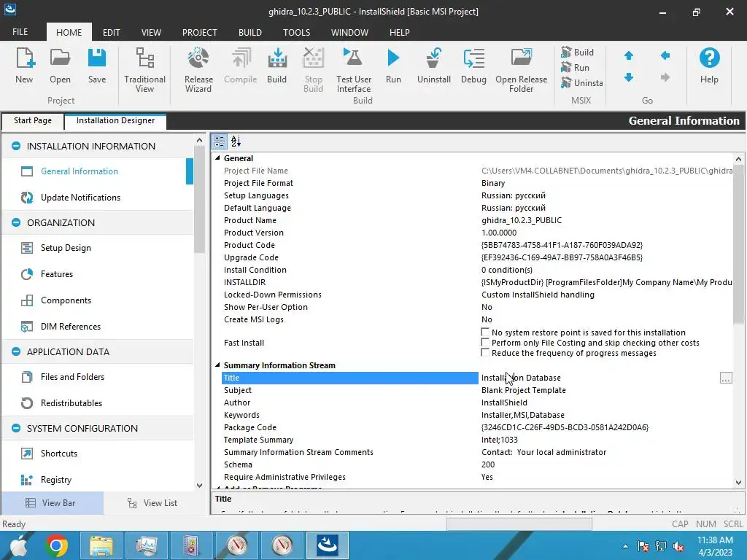
Task: Open the Components view
Action: [x=66, y=300]
